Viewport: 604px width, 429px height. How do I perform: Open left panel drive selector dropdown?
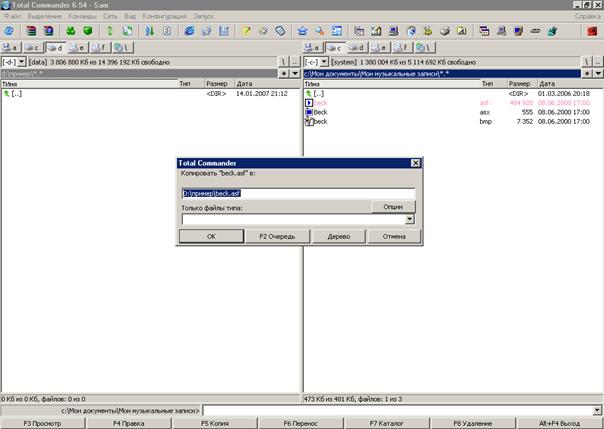pos(21,61)
